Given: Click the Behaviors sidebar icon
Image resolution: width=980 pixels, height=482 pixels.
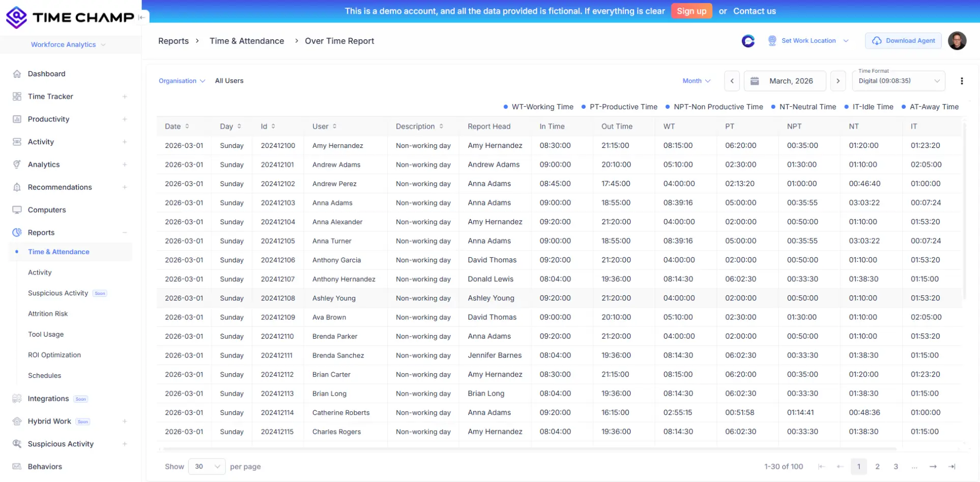Looking at the screenshot, I should (x=17, y=466).
